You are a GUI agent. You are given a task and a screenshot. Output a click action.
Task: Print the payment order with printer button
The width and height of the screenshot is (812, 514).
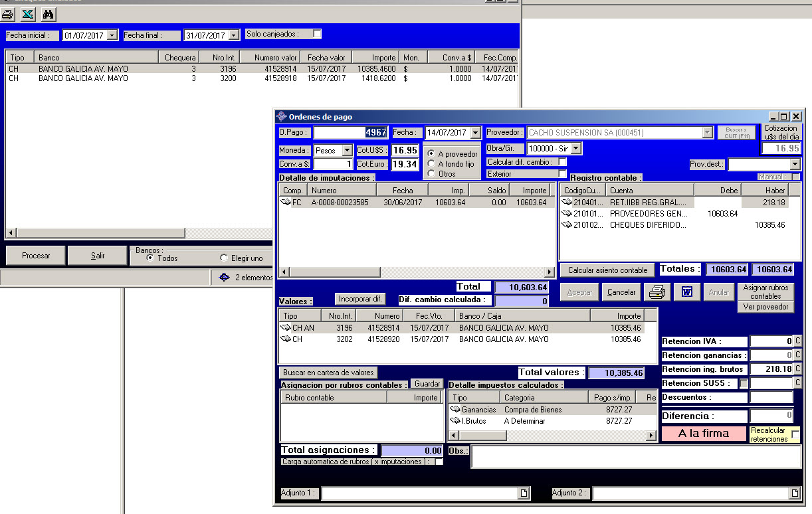[657, 292]
